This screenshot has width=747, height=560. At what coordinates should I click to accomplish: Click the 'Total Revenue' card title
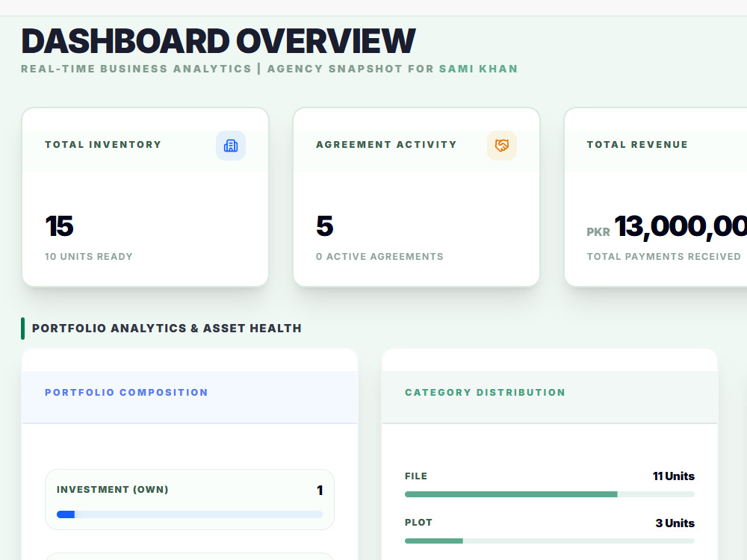637,144
